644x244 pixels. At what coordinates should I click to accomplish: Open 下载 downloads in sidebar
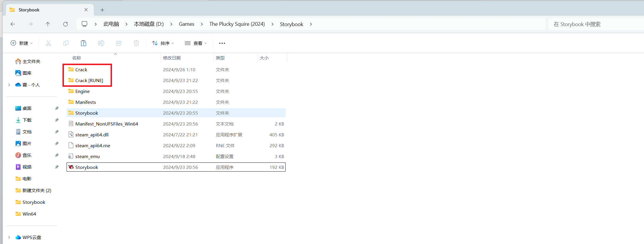(23, 120)
